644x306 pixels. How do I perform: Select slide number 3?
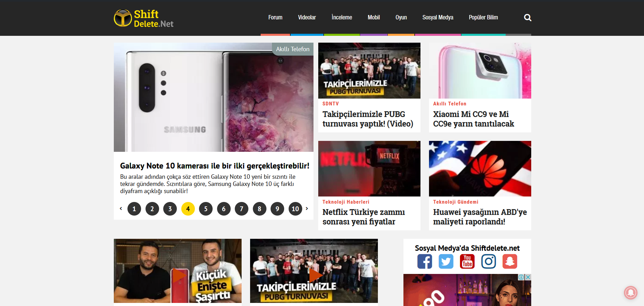(x=170, y=209)
